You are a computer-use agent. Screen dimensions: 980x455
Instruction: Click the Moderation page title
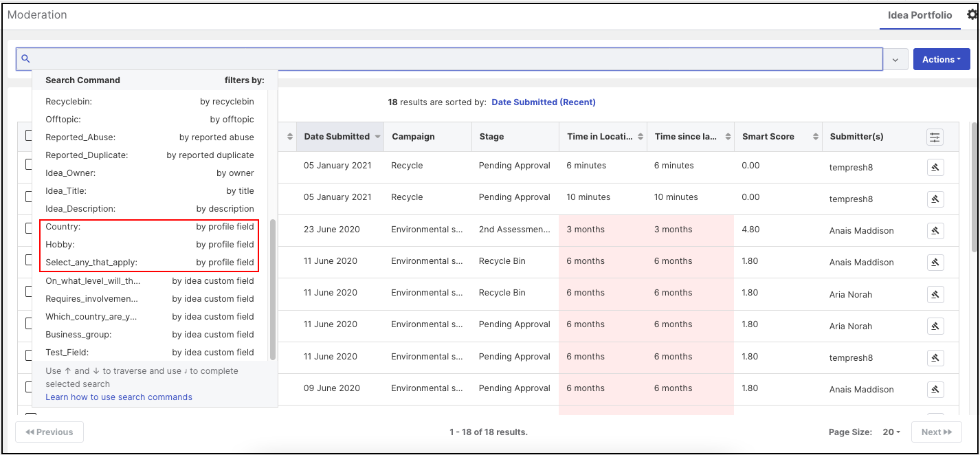(37, 14)
